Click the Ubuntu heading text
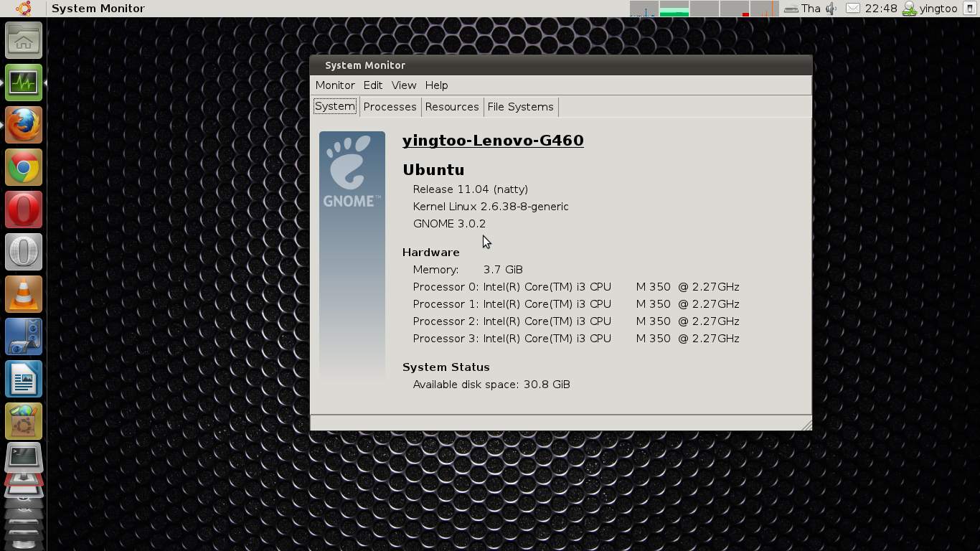 [x=433, y=170]
